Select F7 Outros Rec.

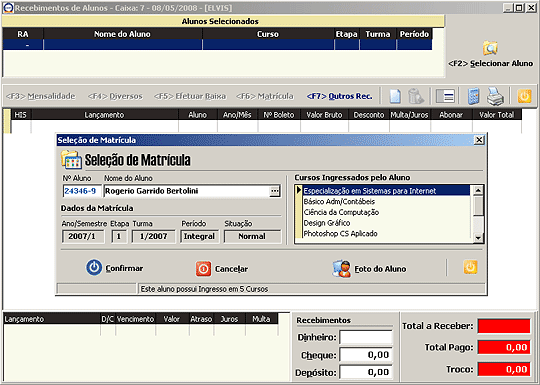click(x=339, y=96)
